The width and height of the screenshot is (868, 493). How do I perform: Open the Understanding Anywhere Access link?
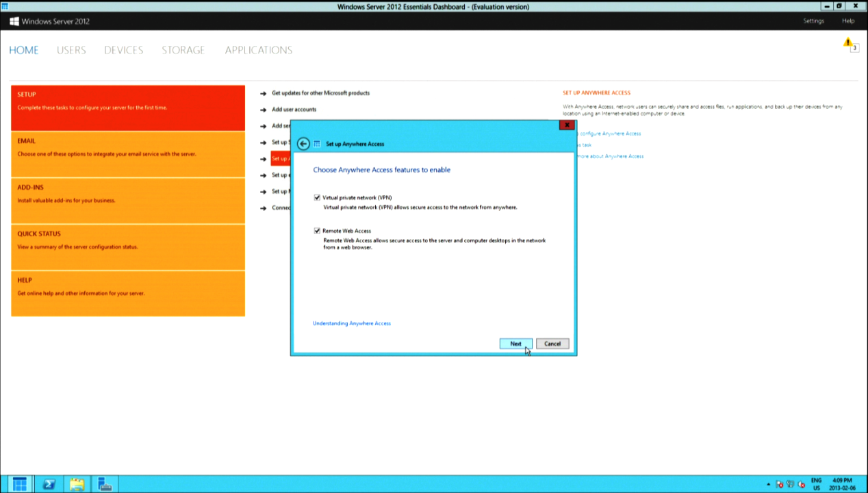coord(352,323)
